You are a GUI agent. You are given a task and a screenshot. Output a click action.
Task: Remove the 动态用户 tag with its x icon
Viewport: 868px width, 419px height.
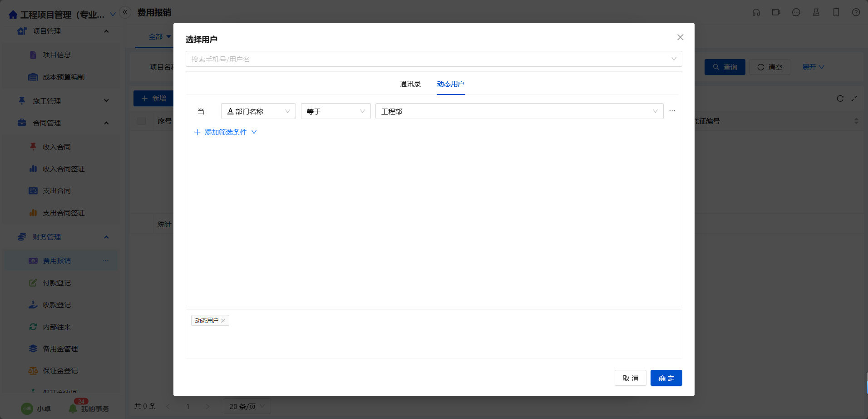click(223, 321)
